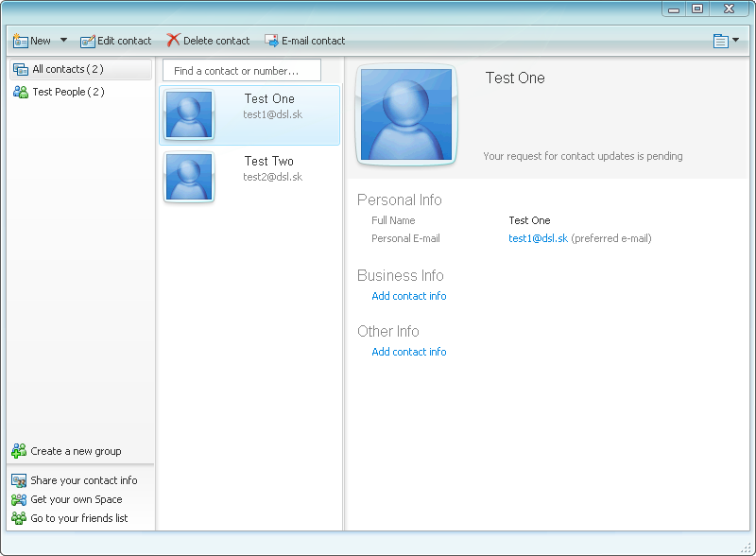Image resolution: width=756 pixels, height=556 pixels.
Task: Click the All contacts card icon
Action: (20, 70)
